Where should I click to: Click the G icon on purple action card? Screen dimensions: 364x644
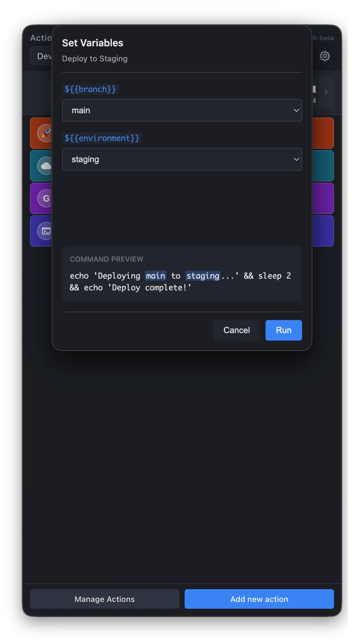tap(45, 198)
